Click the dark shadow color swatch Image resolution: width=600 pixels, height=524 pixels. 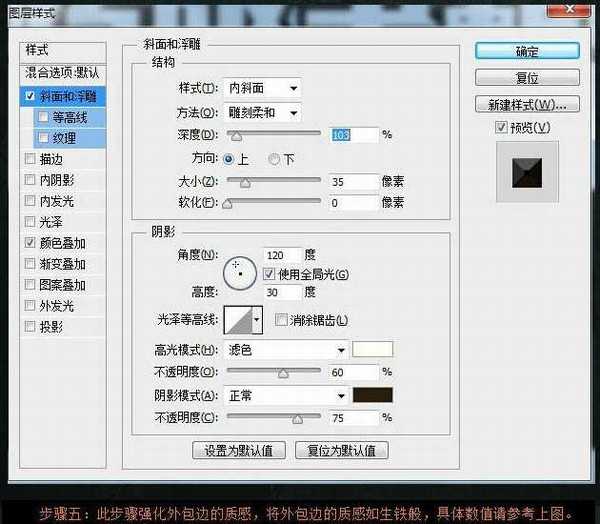[x=372, y=395]
